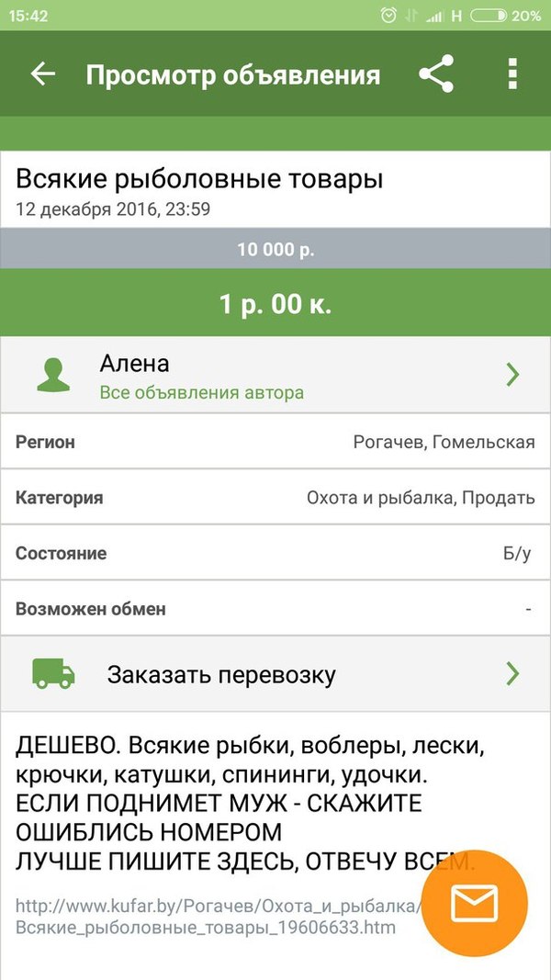The height and width of the screenshot is (980, 551).
Task: Tap the truck icon for delivery options
Action: (x=51, y=673)
